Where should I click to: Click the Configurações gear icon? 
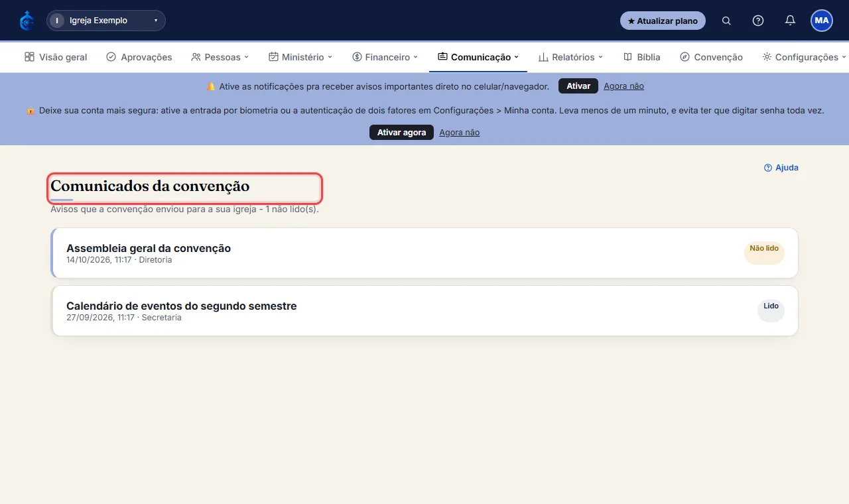click(x=767, y=57)
